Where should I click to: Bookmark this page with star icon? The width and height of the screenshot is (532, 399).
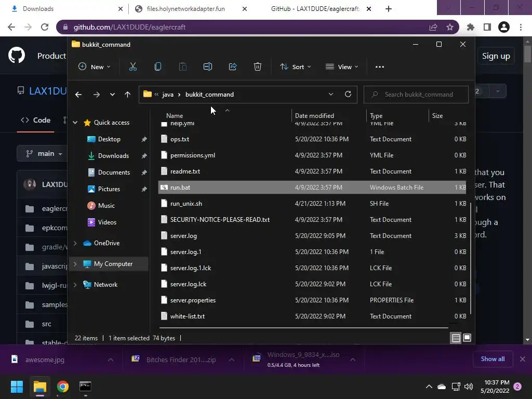point(450,27)
